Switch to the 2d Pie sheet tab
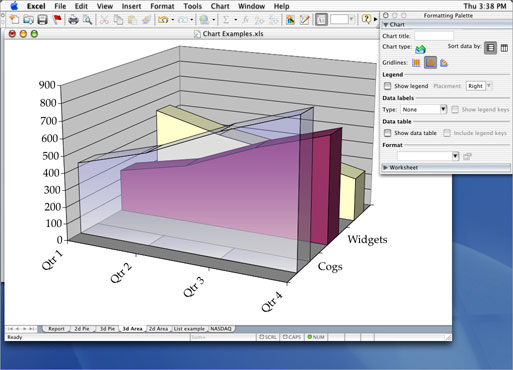The width and height of the screenshot is (513, 370). coord(82,329)
